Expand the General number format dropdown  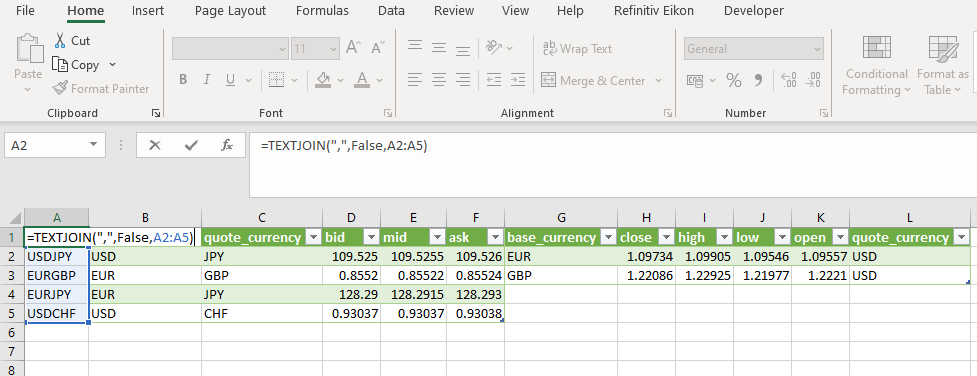(x=817, y=49)
